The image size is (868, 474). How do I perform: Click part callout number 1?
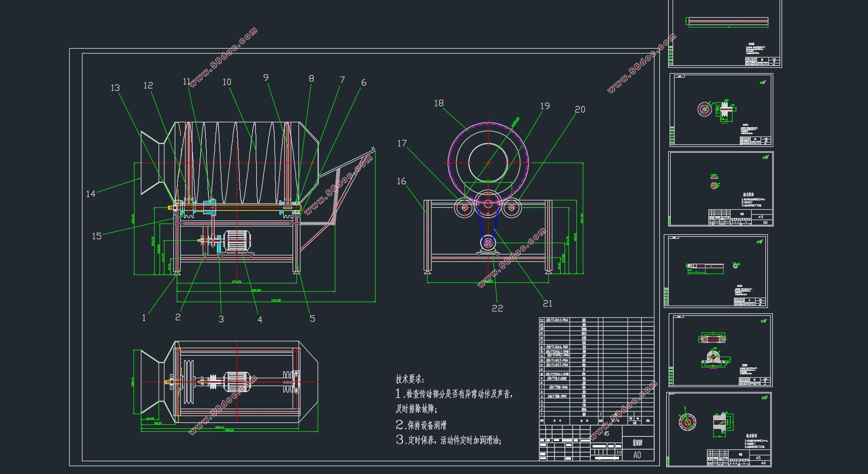tap(144, 318)
